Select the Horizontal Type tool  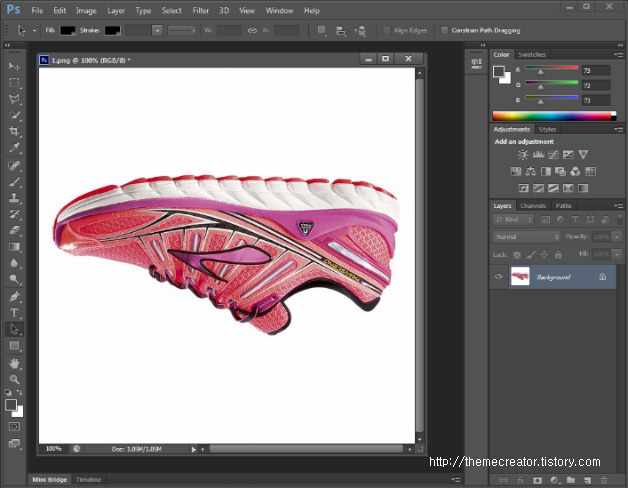(14, 313)
